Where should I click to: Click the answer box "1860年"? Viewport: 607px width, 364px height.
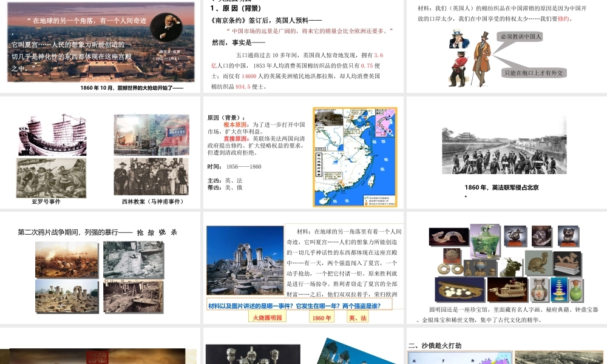point(321,317)
